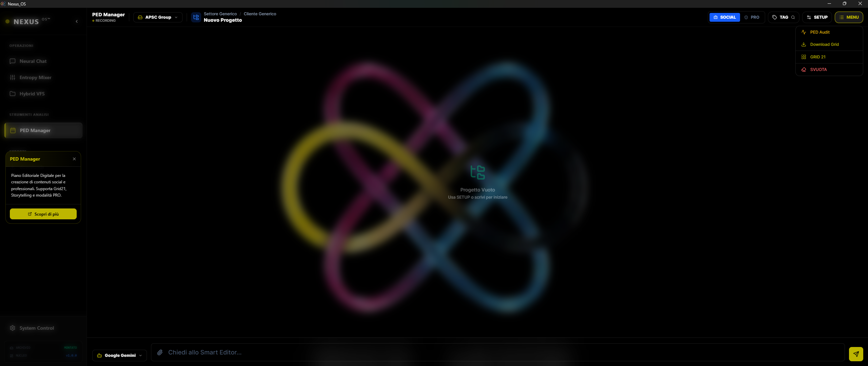Viewport: 868px width, 366px height.
Task: Click SVUOTA to clear the project
Action: [829, 70]
